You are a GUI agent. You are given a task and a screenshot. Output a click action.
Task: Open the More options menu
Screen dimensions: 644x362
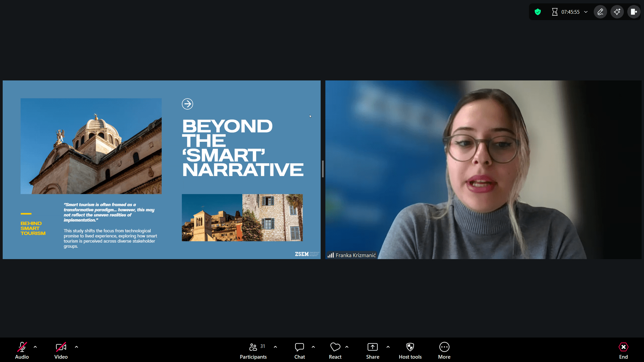pos(444,350)
